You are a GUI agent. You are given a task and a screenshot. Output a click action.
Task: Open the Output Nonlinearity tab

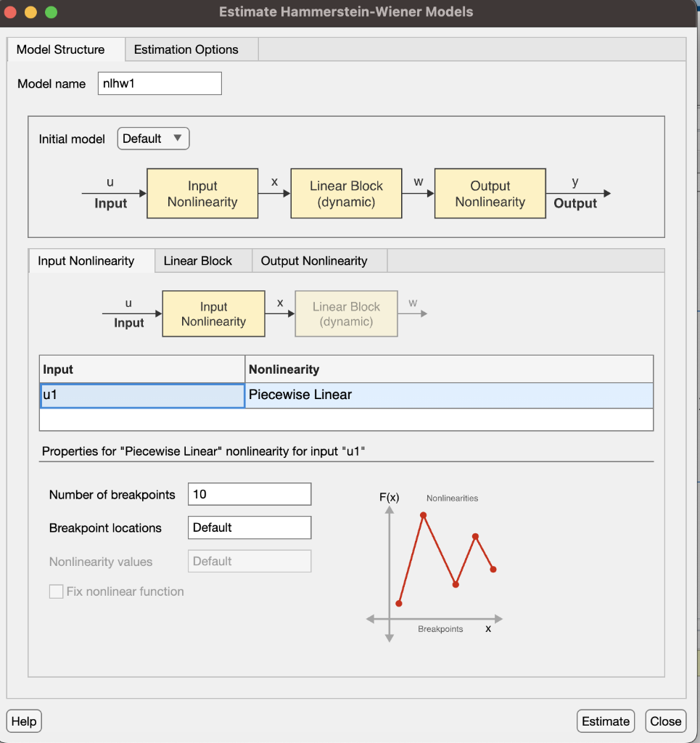[318, 260]
